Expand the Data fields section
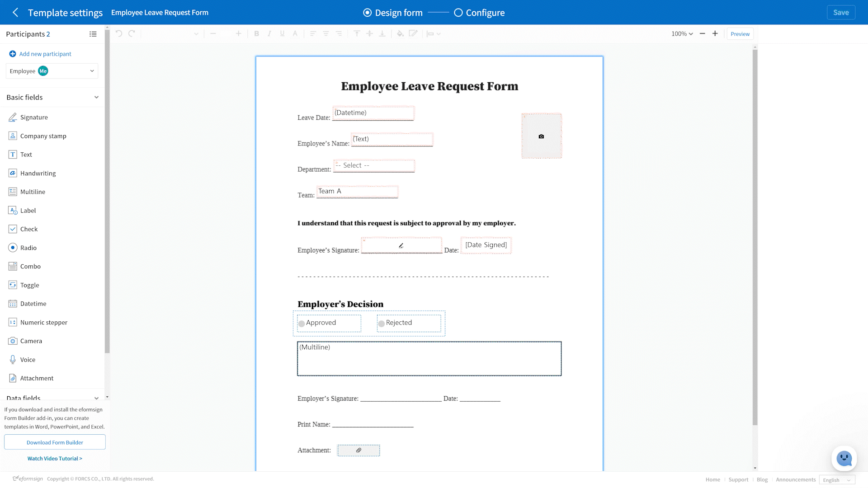The height and width of the screenshot is (488, 868). coord(96,398)
